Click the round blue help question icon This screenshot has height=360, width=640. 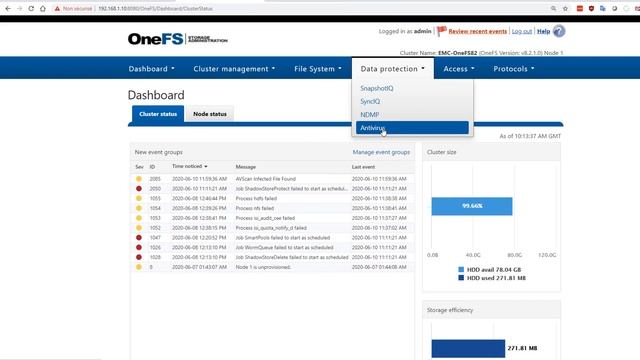point(559,31)
